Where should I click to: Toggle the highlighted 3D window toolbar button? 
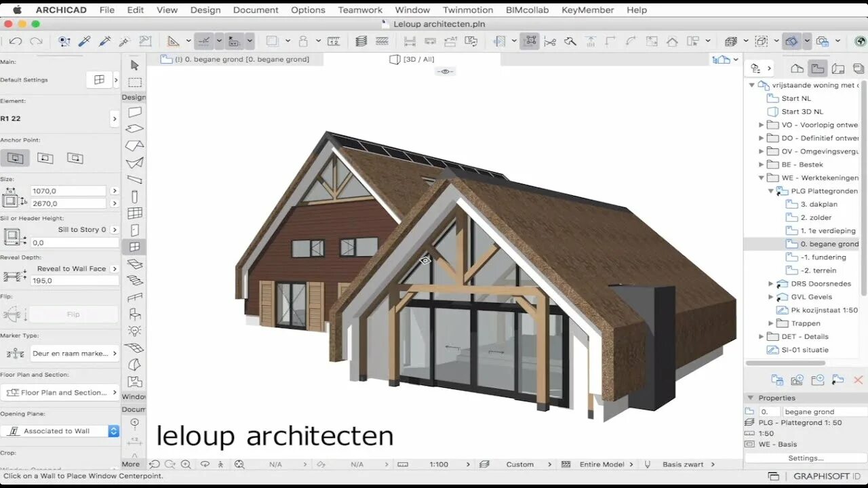[791, 41]
